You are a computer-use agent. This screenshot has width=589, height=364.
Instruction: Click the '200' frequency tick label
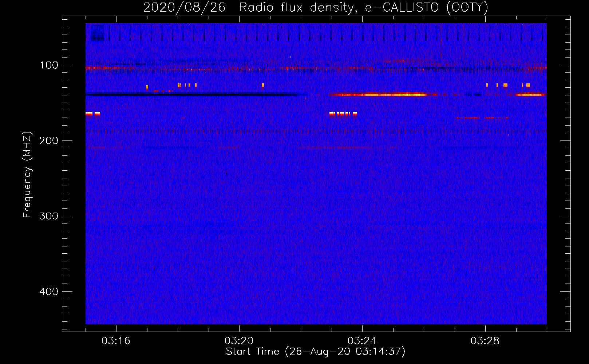click(49, 141)
